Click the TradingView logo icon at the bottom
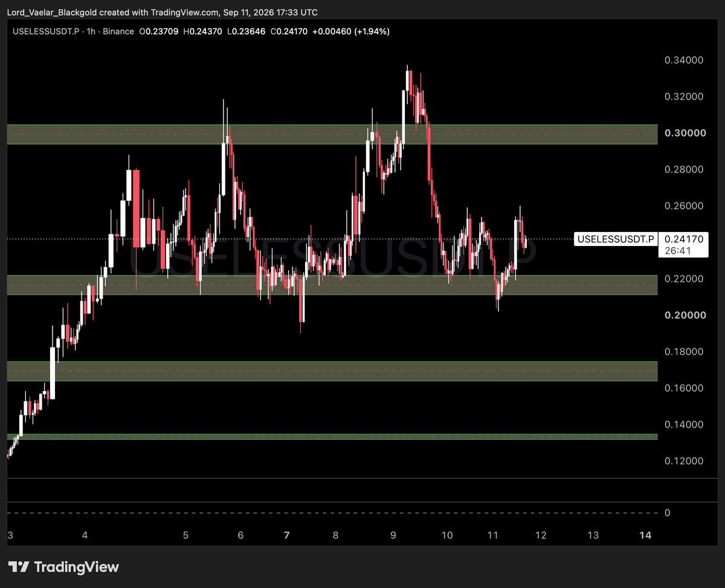This screenshot has width=725, height=588. pos(19,567)
